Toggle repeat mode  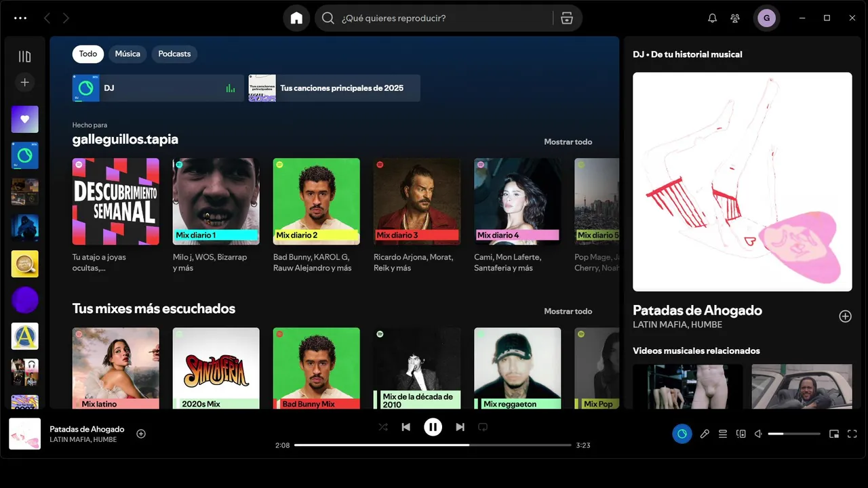point(483,427)
